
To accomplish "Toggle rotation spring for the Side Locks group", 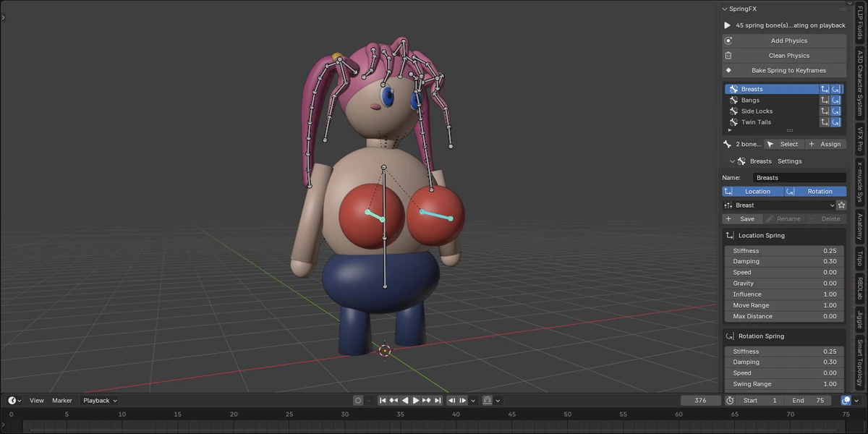I will pos(836,111).
